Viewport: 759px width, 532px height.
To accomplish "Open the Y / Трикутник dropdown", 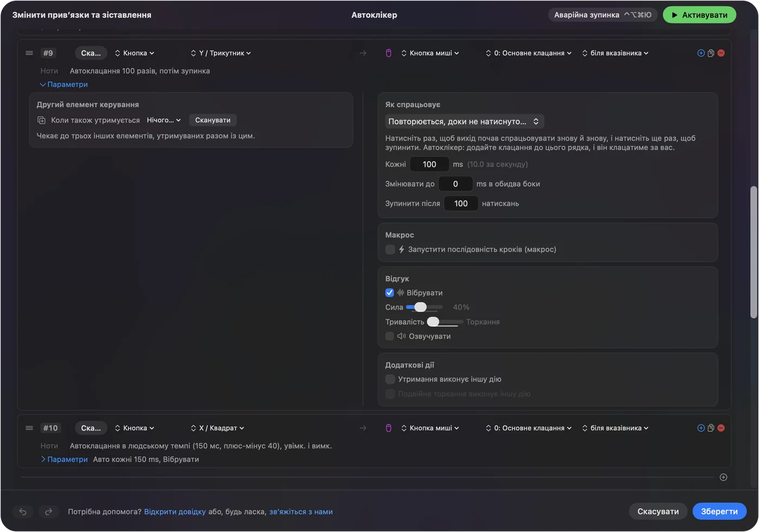I will point(221,53).
